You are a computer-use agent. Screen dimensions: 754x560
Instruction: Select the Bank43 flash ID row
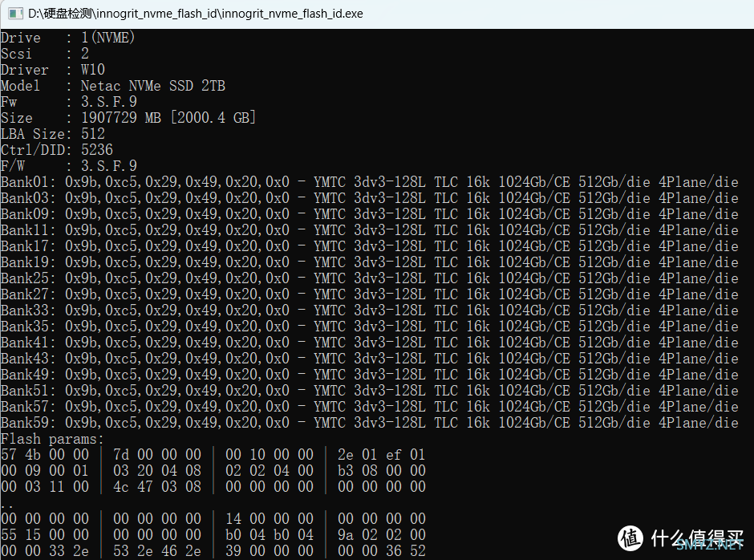pyautogui.click(x=369, y=358)
